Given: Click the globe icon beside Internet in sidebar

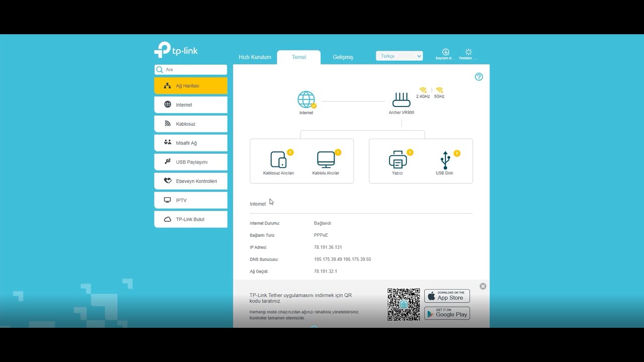Looking at the screenshot, I should coord(168,105).
